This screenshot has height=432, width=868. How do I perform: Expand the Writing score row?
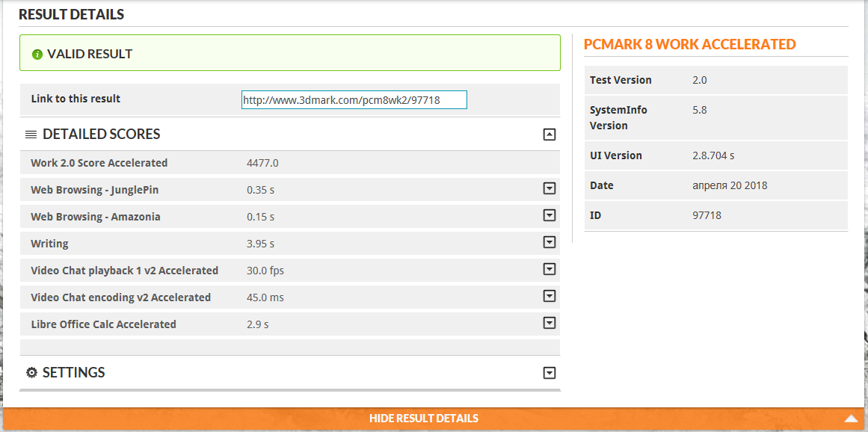coord(550,242)
